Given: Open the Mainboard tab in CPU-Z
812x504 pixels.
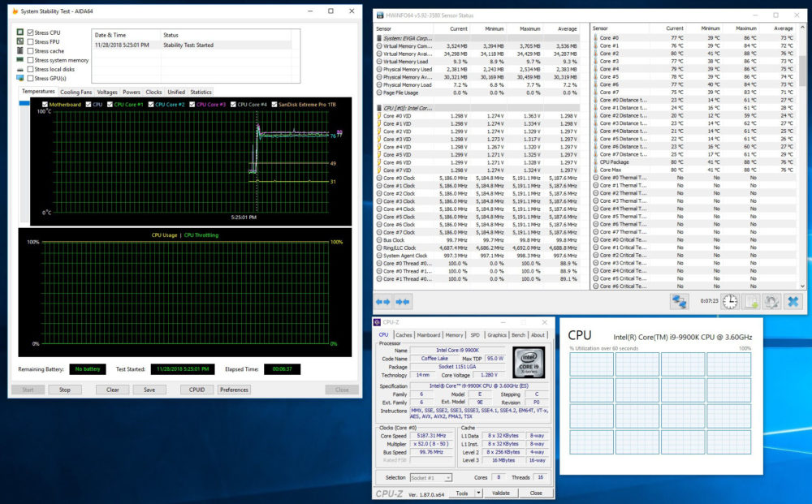Looking at the screenshot, I should [x=429, y=335].
